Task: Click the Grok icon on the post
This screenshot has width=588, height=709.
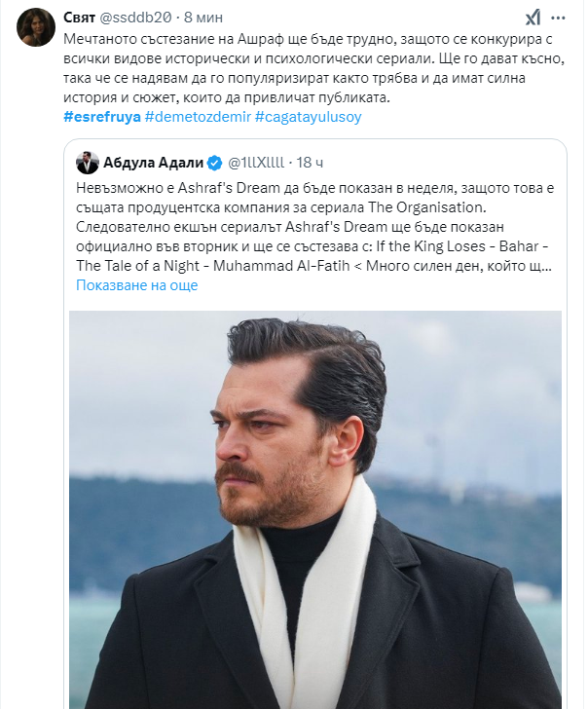Action: (x=533, y=18)
